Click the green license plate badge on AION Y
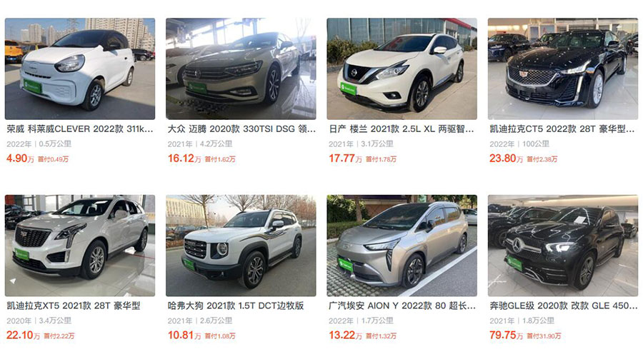 (346, 266)
